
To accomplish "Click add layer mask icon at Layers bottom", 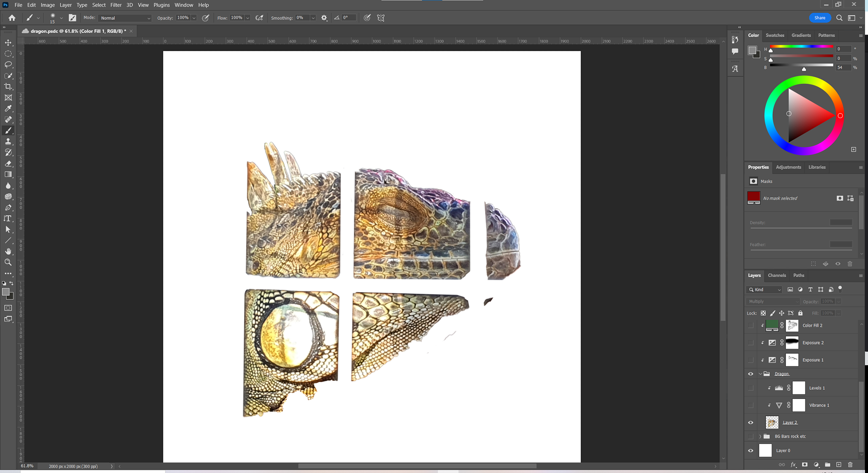I will [x=805, y=464].
